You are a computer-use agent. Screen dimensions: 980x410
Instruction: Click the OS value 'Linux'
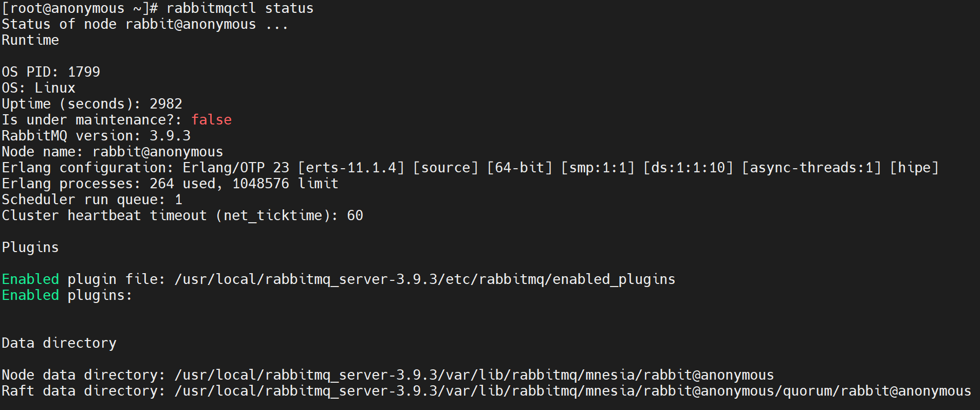(x=54, y=88)
